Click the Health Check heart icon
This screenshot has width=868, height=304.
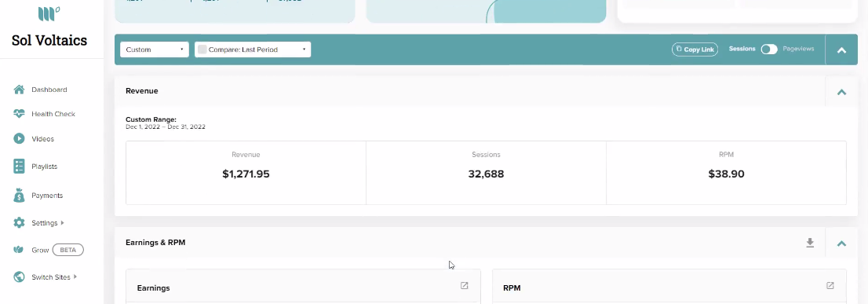19,114
